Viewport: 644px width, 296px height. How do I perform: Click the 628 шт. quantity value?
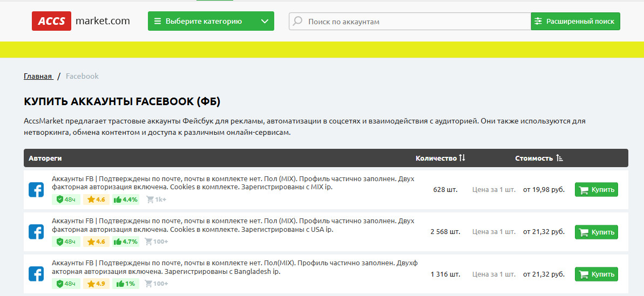pyautogui.click(x=445, y=190)
